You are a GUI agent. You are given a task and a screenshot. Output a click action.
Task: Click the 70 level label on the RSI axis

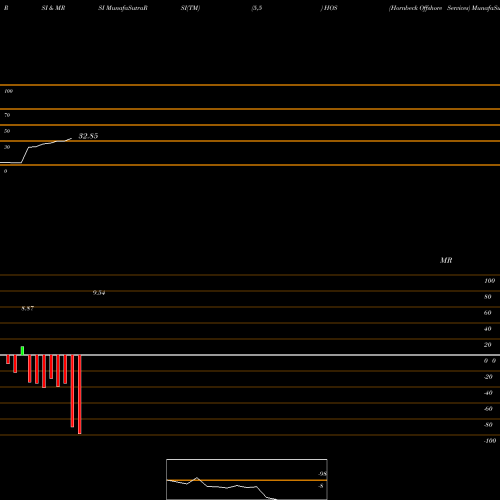[x=7, y=115]
